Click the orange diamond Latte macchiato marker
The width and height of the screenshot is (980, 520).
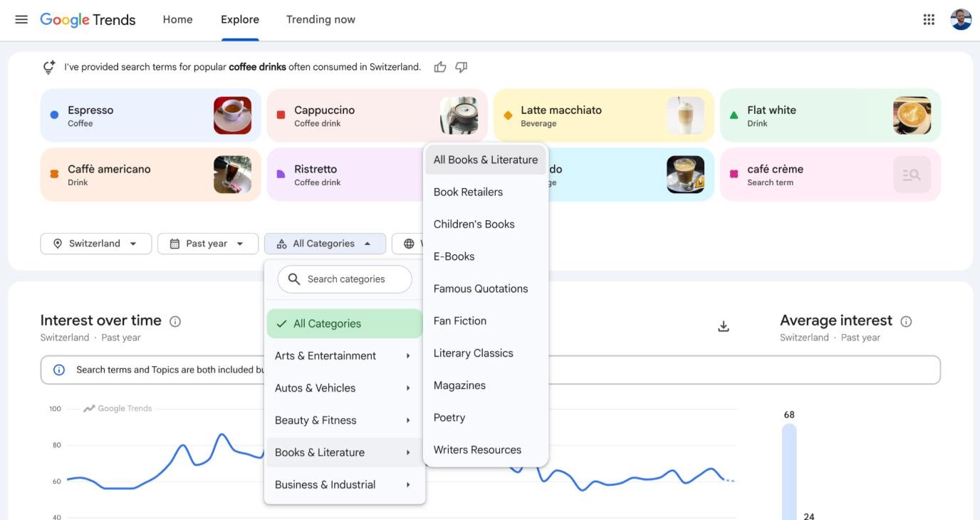coord(508,115)
